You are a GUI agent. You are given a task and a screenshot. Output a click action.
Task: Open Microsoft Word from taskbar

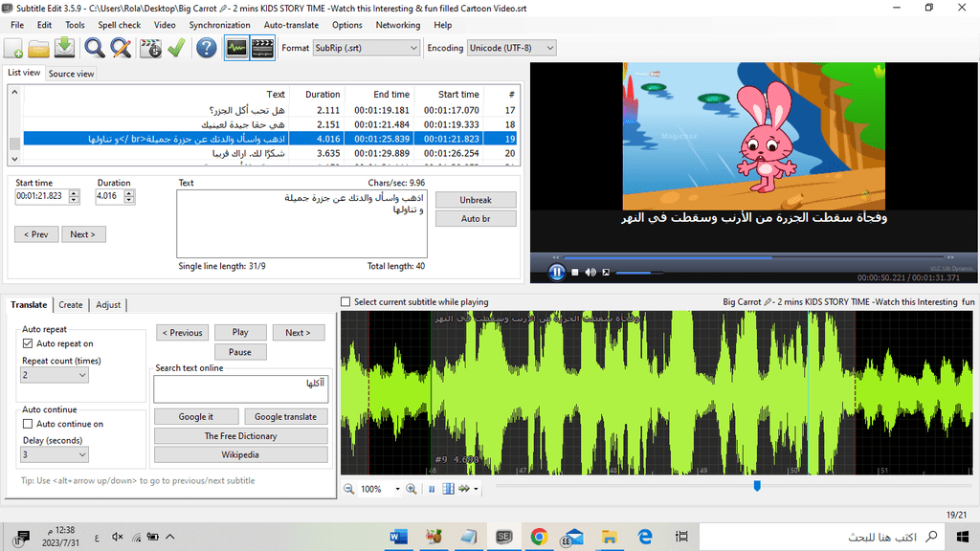pos(398,537)
